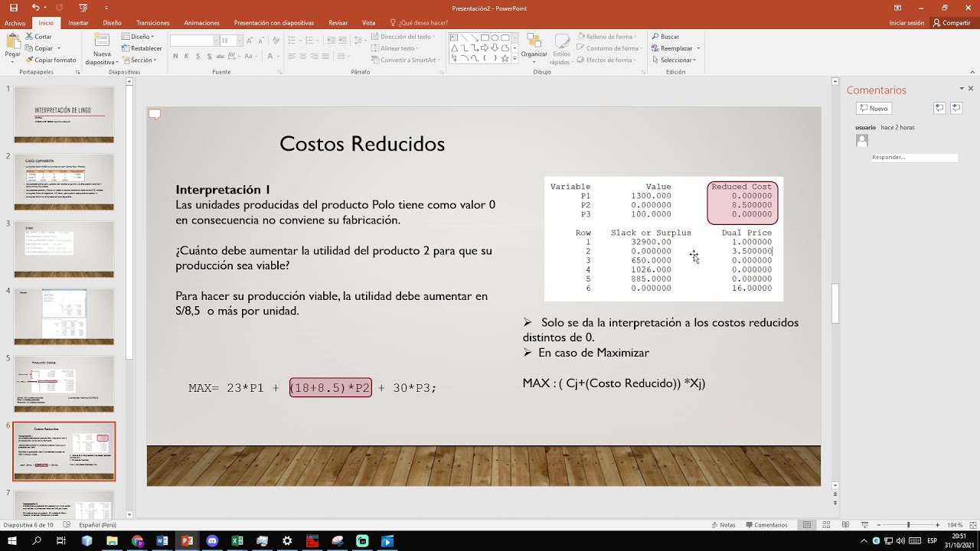Image resolution: width=980 pixels, height=551 pixels.
Task: Switch to the Diseño ribbon tab
Action: pyautogui.click(x=112, y=23)
